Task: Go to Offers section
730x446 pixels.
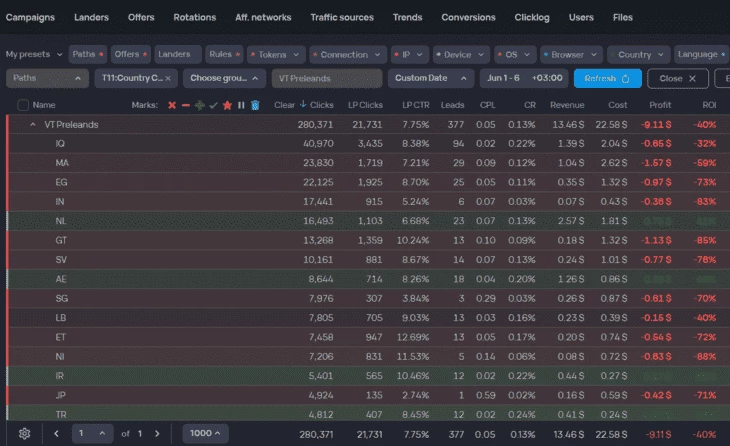Action: tap(141, 17)
